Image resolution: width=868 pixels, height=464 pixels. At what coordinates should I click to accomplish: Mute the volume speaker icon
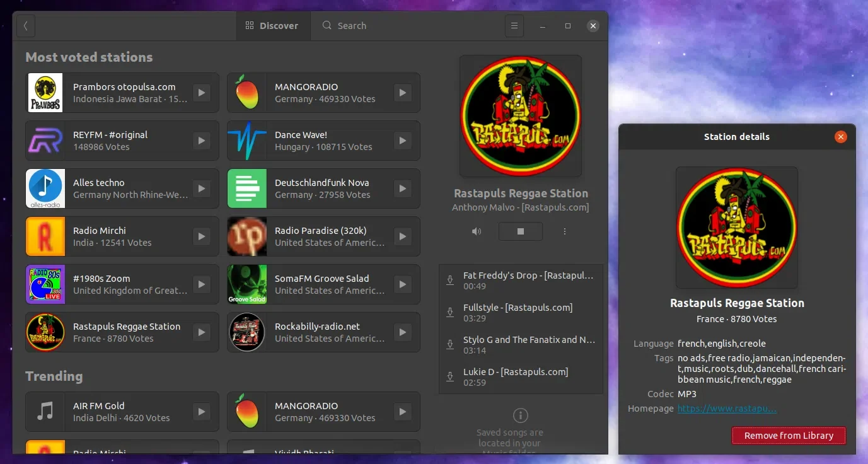(477, 231)
